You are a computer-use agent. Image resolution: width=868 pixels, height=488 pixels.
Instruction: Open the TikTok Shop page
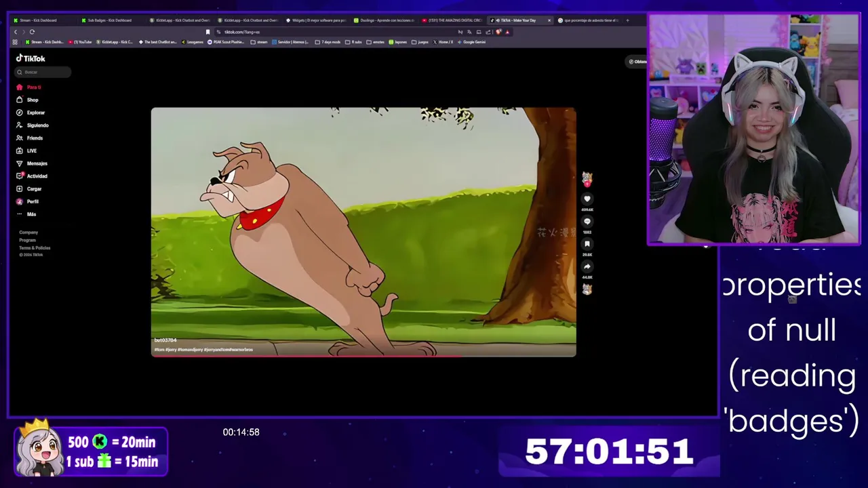(28, 100)
